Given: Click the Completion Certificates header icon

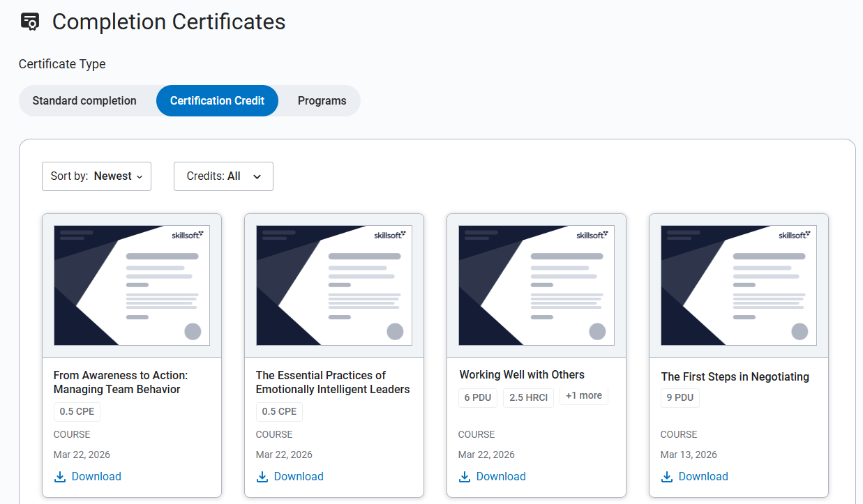Looking at the screenshot, I should coord(30,22).
